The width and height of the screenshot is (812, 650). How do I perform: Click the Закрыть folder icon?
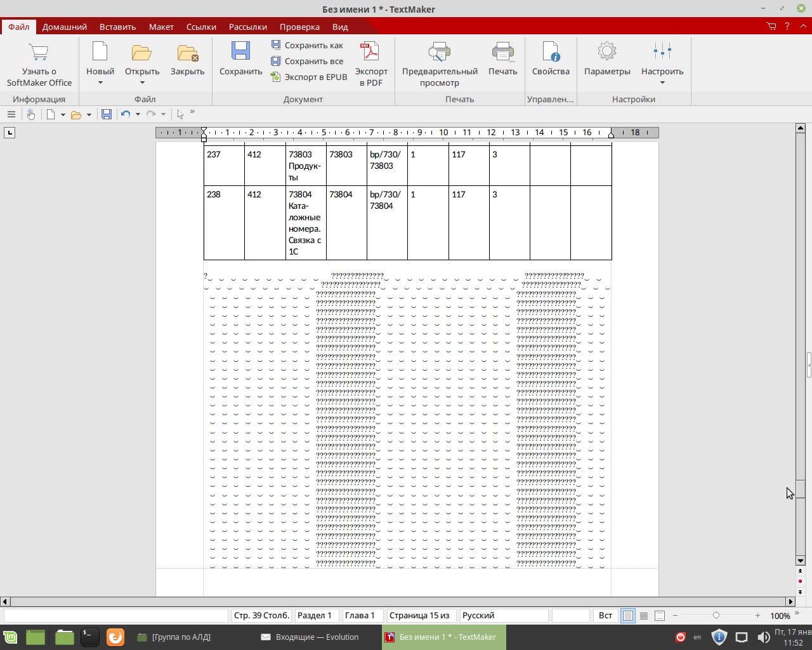click(x=187, y=52)
